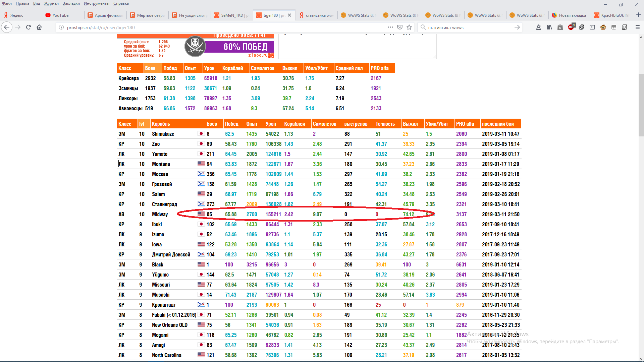The image size is (644, 362).
Task: Open the Закладки menu
Action: pyautogui.click(x=71, y=3)
